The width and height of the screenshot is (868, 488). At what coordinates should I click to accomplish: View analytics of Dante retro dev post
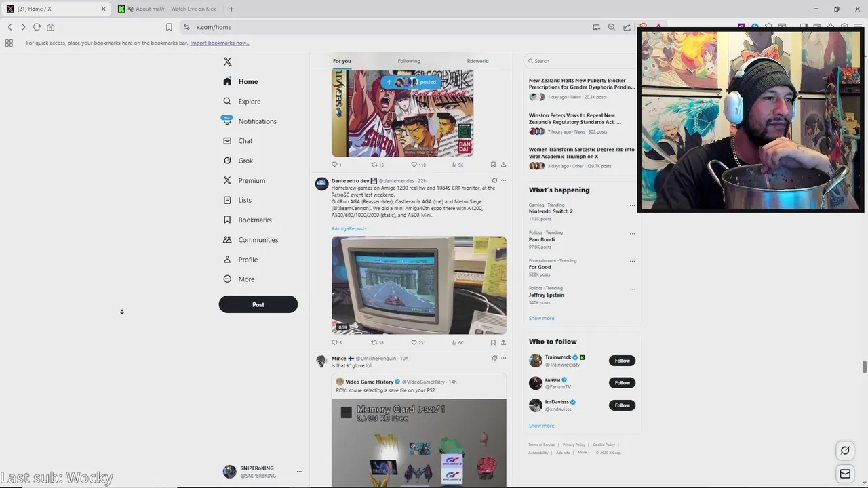(457, 343)
